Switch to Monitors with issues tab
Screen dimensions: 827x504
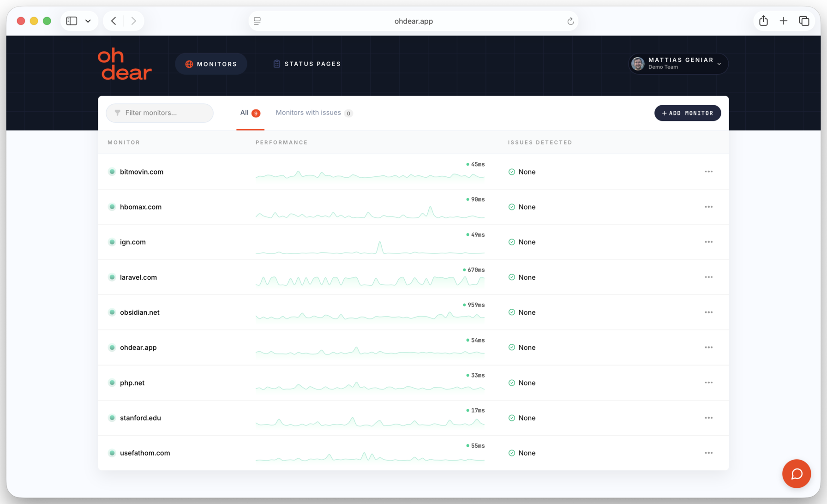[314, 113]
